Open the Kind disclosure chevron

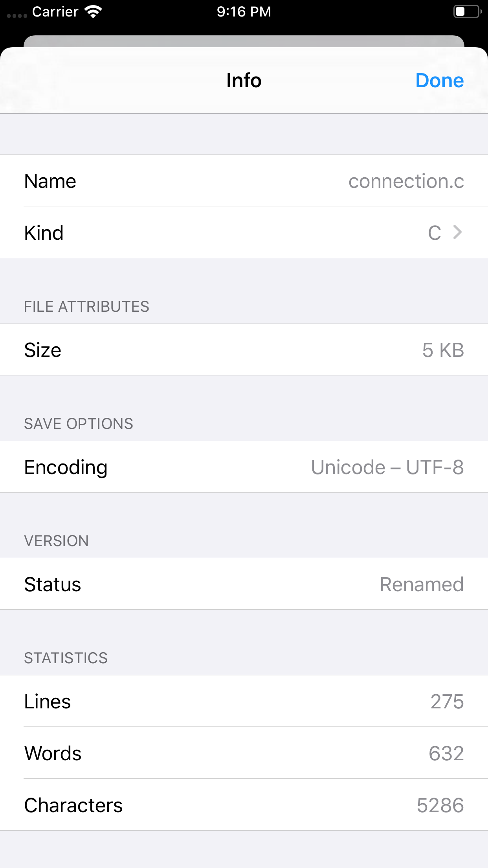click(x=457, y=232)
